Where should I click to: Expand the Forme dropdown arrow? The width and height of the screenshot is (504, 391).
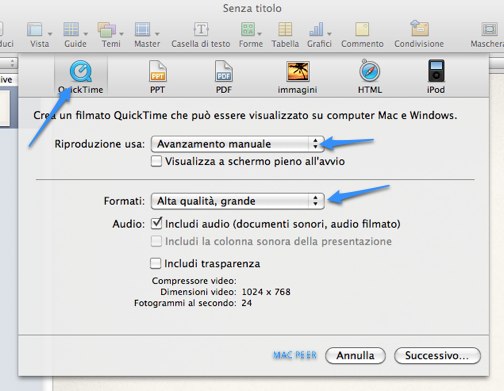pyautogui.click(x=259, y=34)
